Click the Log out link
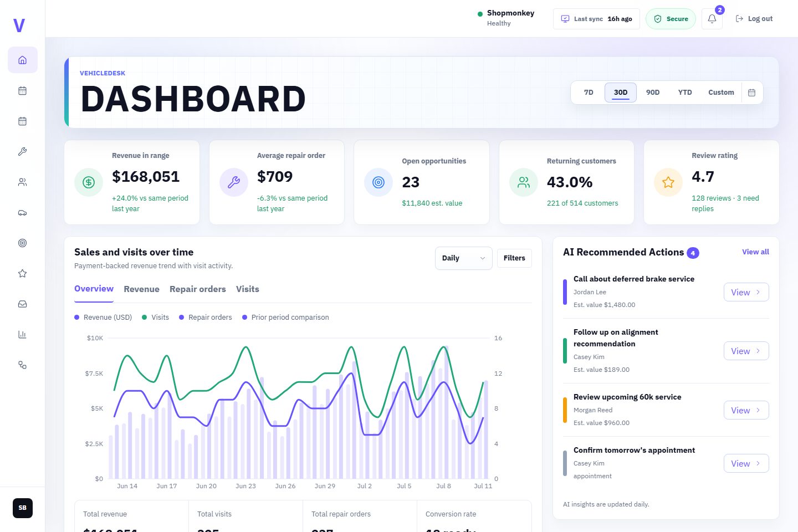798x532 pixels. (x=754, y=19)
